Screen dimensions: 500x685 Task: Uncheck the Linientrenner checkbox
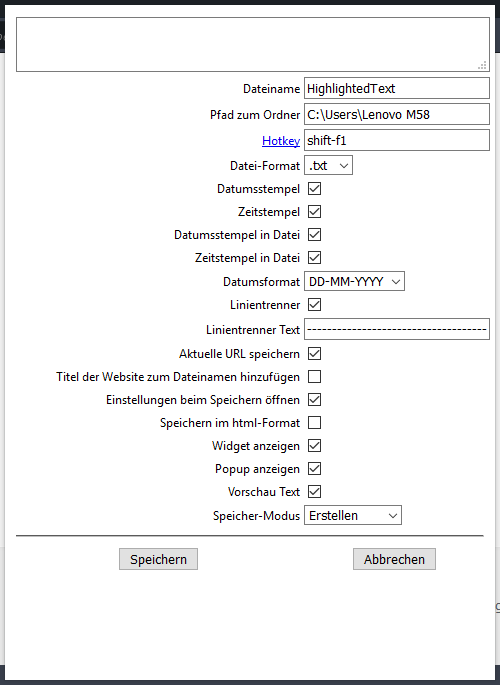pyautogui.click(x=314, y=304)
